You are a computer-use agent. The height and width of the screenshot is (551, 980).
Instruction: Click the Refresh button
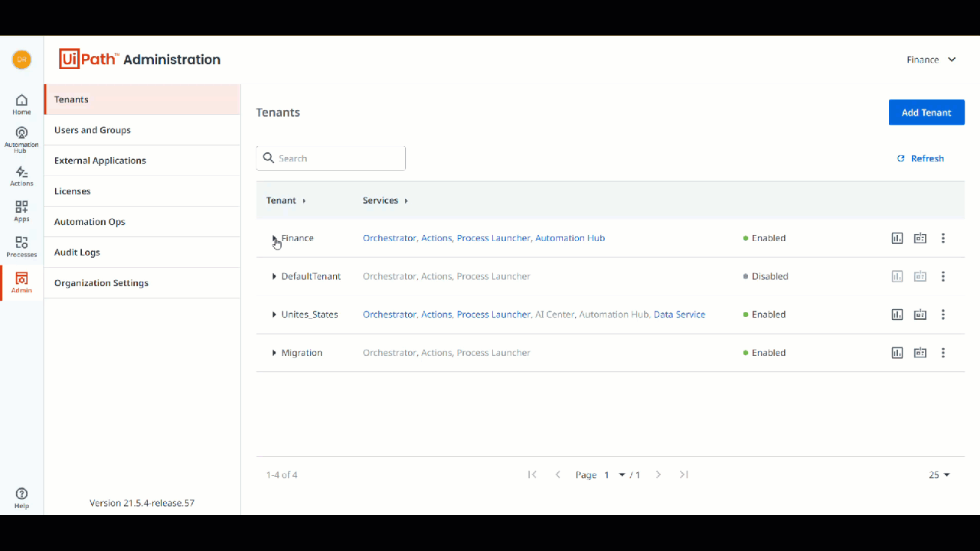pos(921,158)
